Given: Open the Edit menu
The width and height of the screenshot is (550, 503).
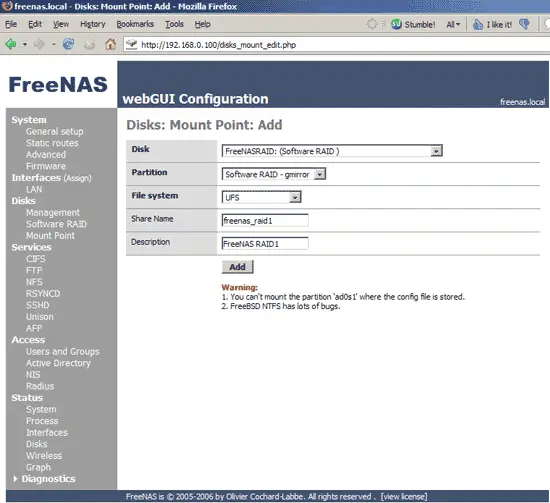Looking at the screenshot, I should (35, 24).
